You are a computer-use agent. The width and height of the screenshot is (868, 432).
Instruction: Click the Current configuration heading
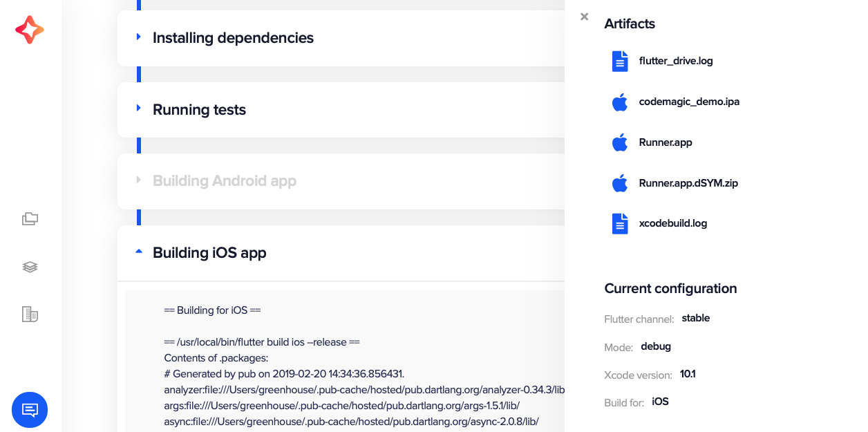[670, 288]
